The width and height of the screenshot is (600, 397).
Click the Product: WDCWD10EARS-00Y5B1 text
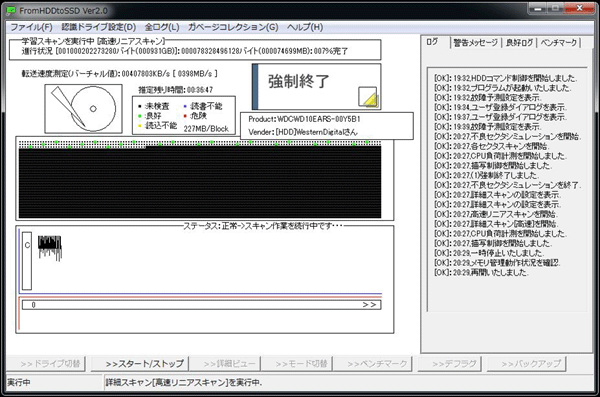point(304,119)
